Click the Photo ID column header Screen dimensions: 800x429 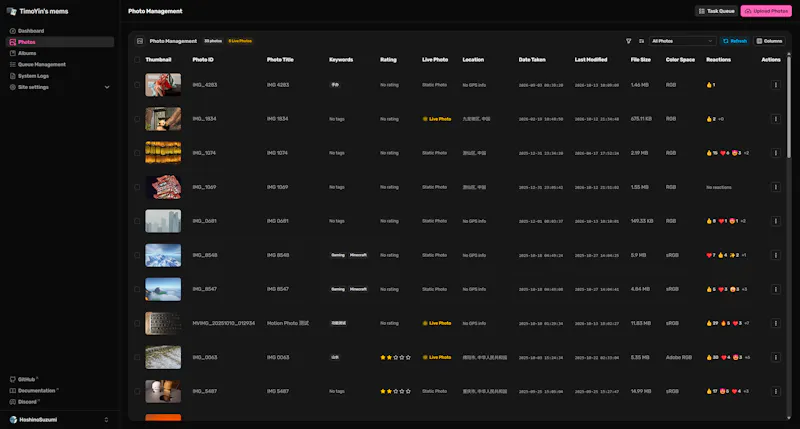point(203,60)
